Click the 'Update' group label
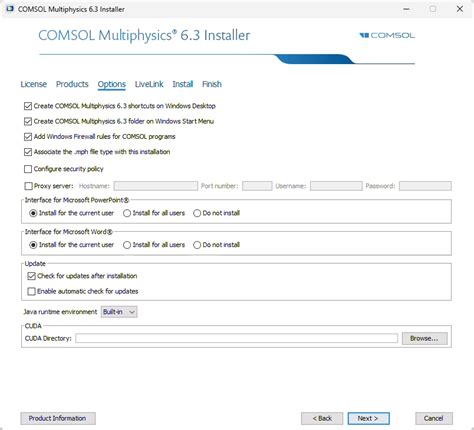Image resolution: width=474 pixels, height=430 pixels. pyautogui.click(x=35, y=264)
